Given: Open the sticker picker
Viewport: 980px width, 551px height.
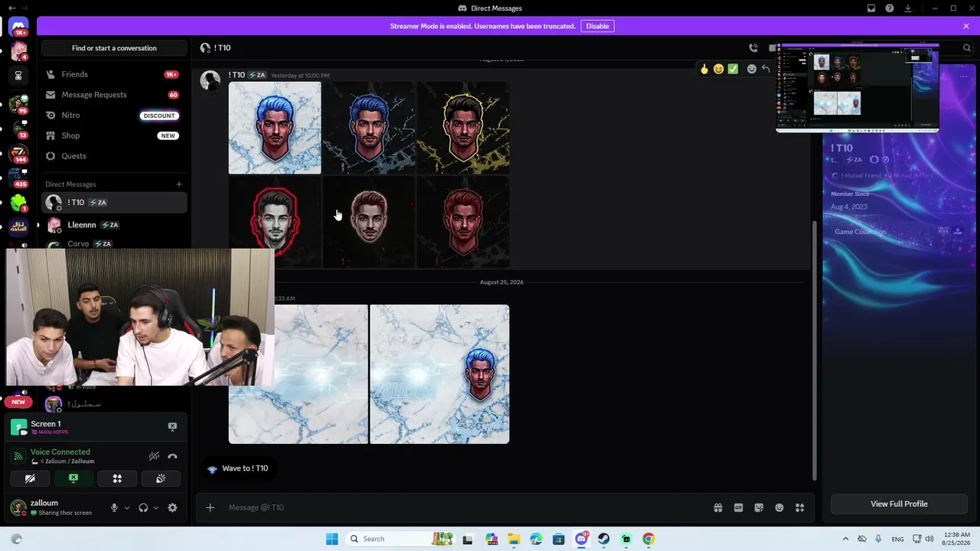Looking at the screenshot, I should [759, 507].
